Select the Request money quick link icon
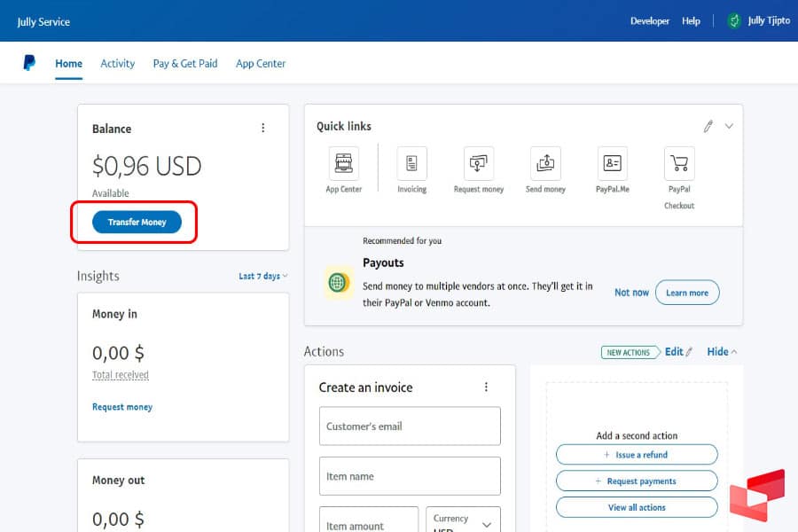 (x=479, y=164)
